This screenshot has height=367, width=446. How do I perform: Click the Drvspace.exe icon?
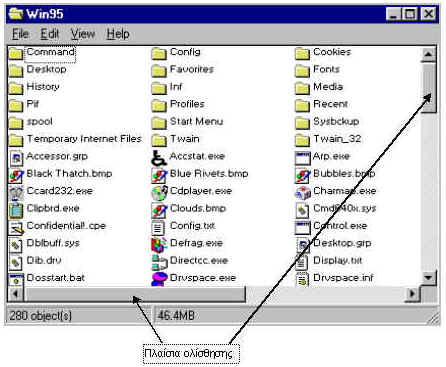[x=159, y=279]
